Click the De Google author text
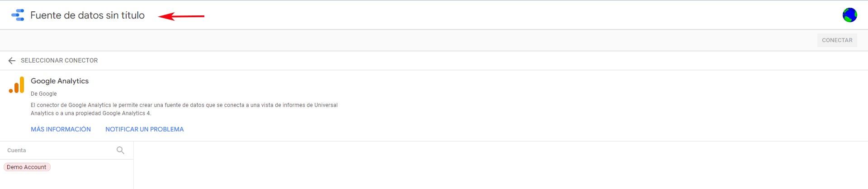 [44, 94]
